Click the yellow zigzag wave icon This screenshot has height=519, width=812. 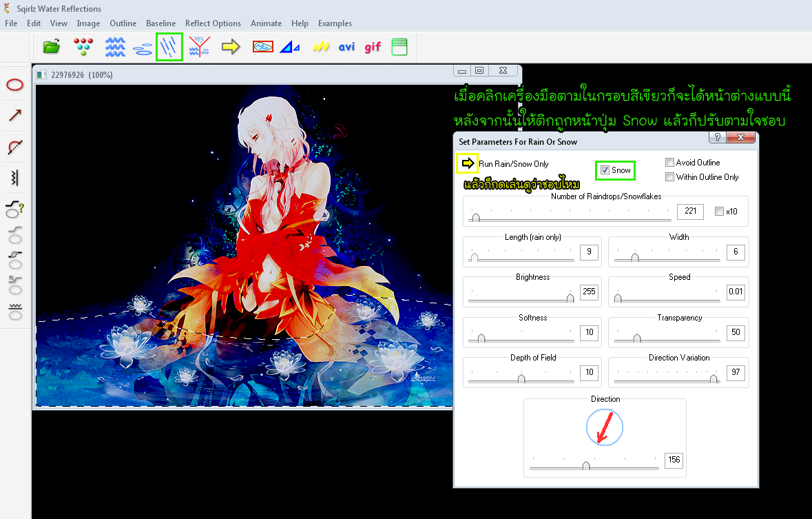point(321,47)
